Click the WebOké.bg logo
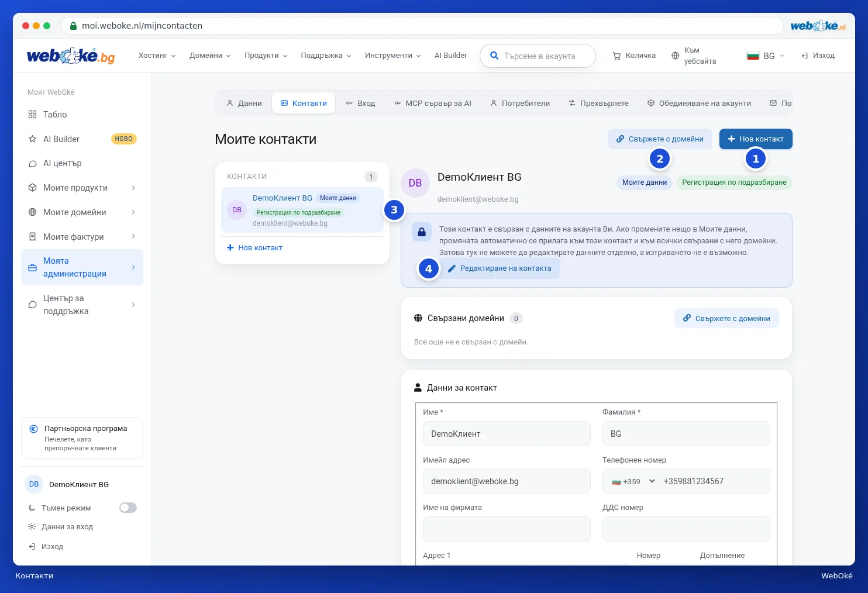 [71, 56]
